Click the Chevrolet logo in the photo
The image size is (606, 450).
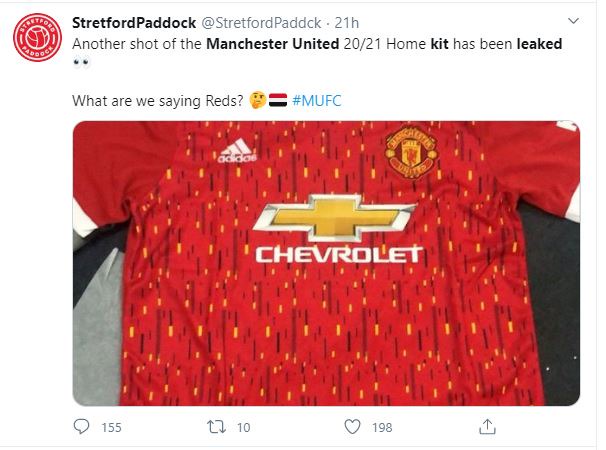pyautogui.click(x=335, y=229)
